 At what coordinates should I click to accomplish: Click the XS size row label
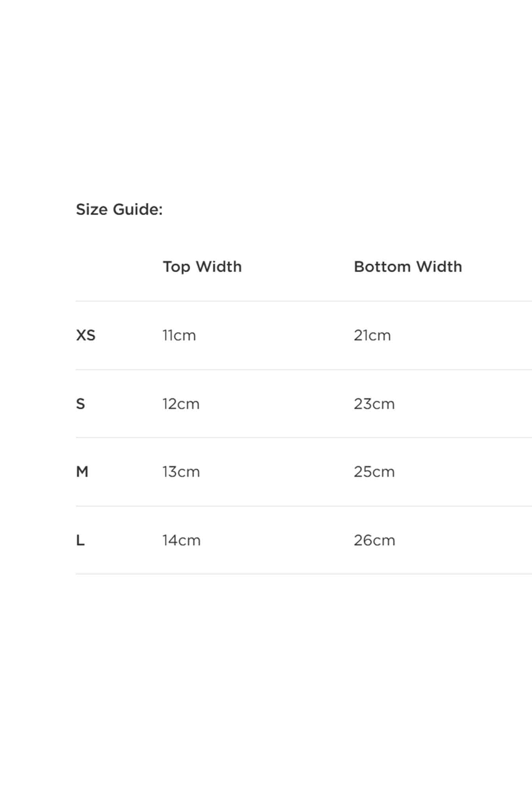86,335
